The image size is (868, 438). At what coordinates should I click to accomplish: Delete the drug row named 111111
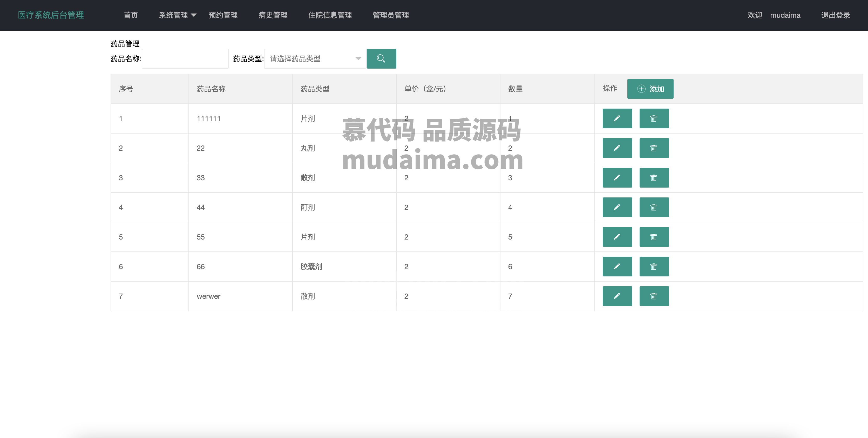[x=654, y=118]
